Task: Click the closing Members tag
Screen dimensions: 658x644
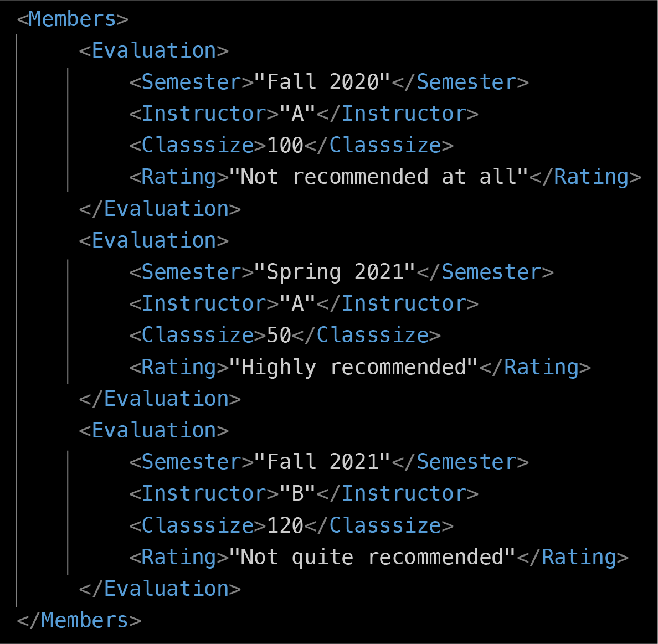Action: 79,620
